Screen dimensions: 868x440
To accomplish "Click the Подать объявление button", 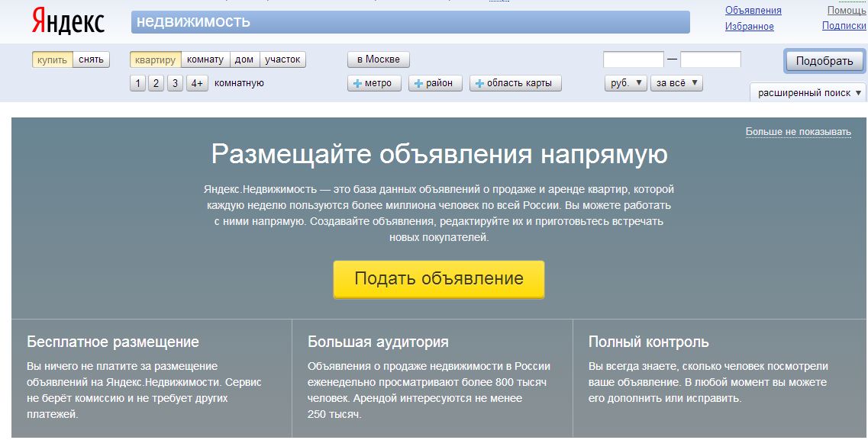I will [x=439, y=279].
